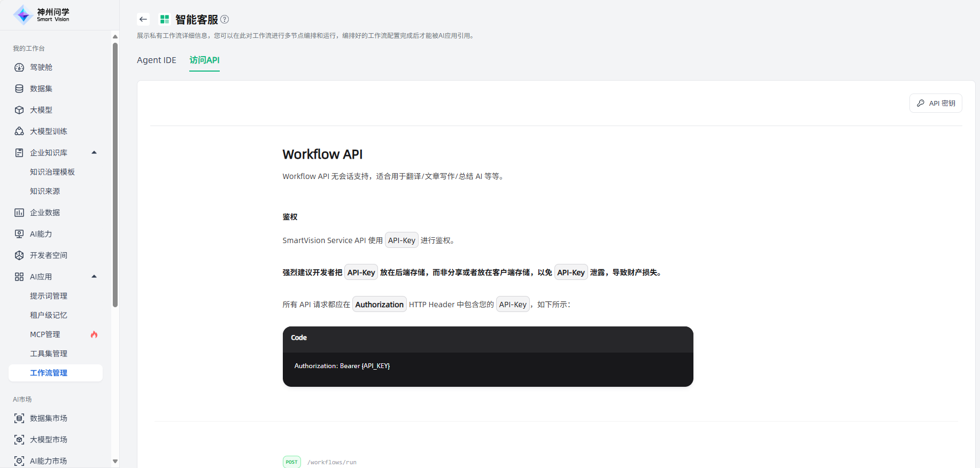Image resolution: width=980 pixels, height=468 pixels.
Task: Click the sidebar scroll up arrow
Action: tap(115, 36)
